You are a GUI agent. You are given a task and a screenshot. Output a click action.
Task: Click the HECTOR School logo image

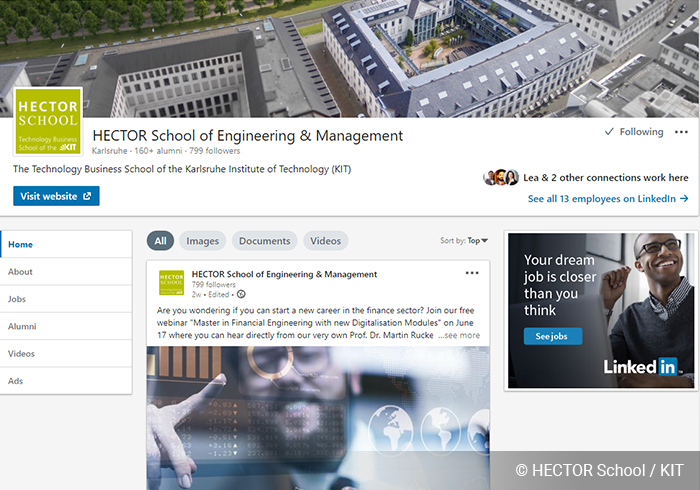[48, 121]
